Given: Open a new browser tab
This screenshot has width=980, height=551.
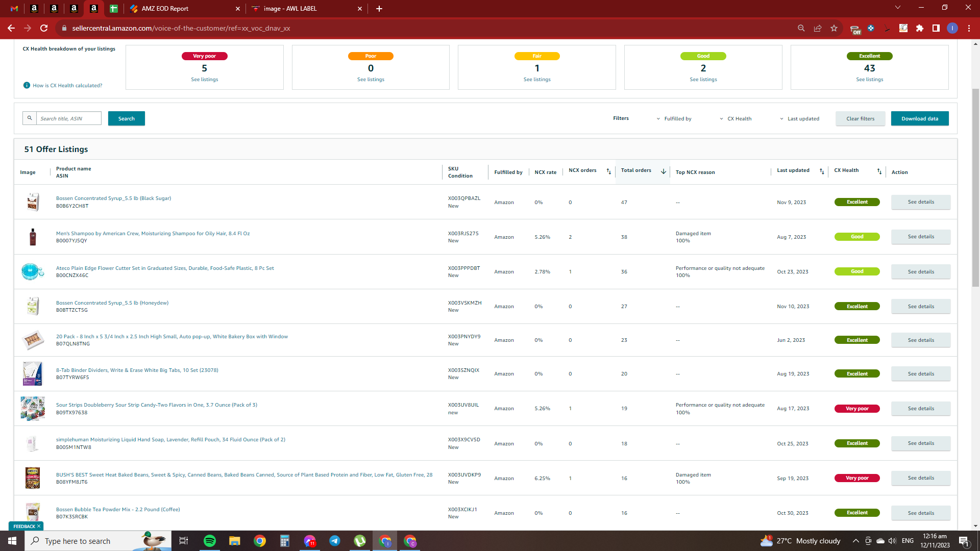Looking at the screenshot, I should coord(379,9).
